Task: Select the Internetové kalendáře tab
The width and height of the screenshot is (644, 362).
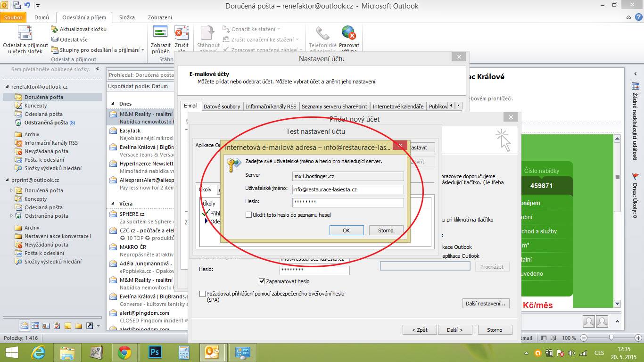Action: [x=398, y=107]
